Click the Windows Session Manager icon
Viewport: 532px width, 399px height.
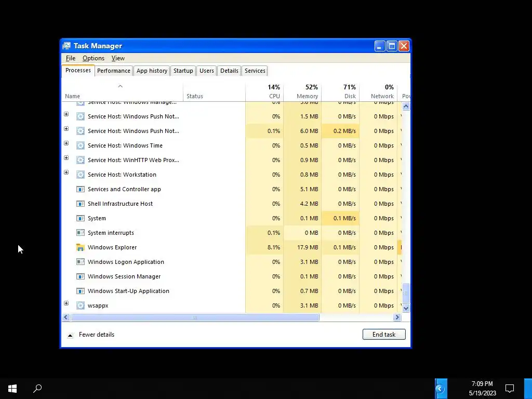coord(81,276)
